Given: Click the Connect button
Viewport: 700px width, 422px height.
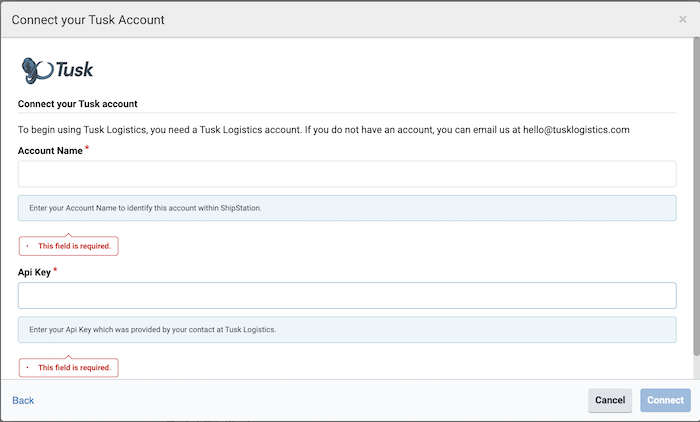Looking at the screenshot, I should pyautogui.click(x=665, y=400).
